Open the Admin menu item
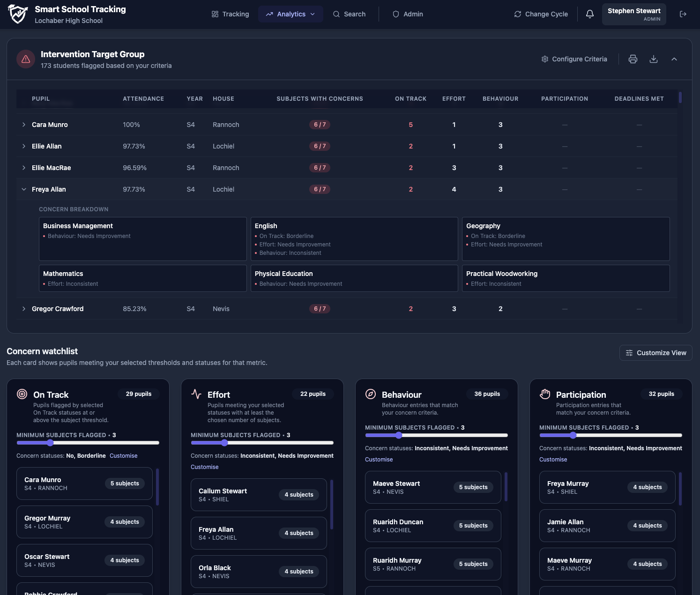 tap(408, 14)
